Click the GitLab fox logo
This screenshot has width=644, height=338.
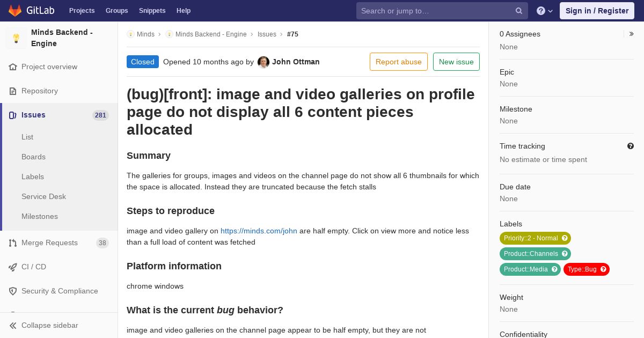[15, 11]
